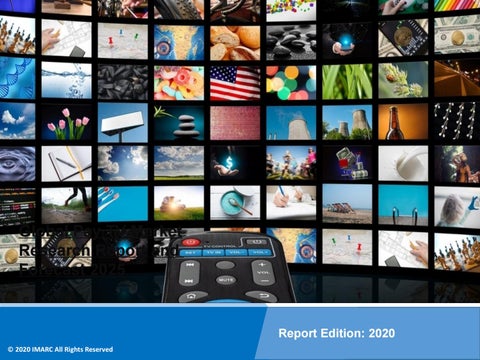Image resolution: width=480 pixels, height=360 pixels.
Task: Select the bread rolls screen
Action: pyautogui.click(x=235, y=43)
